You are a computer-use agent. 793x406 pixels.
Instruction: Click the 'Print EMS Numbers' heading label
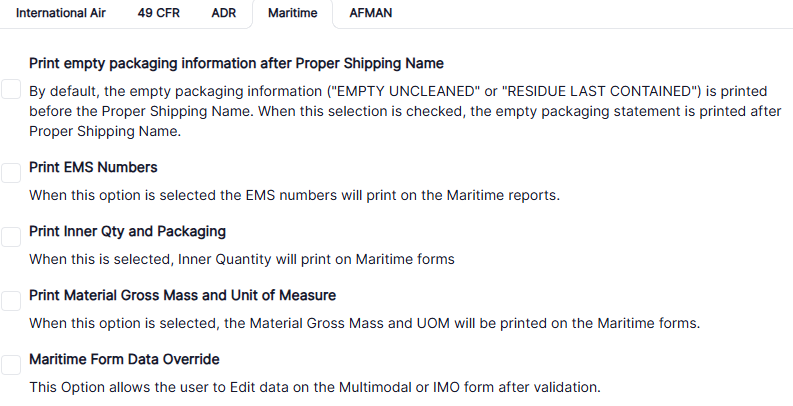click(93, 167)
